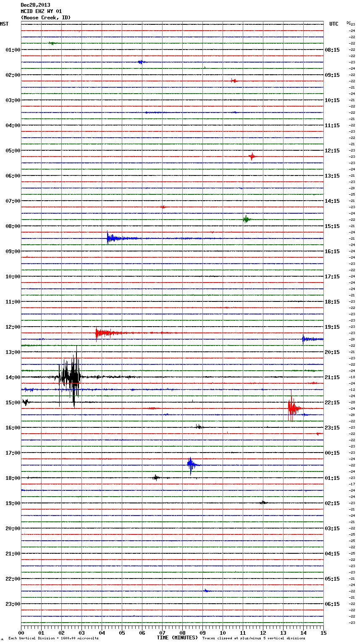Click the black seismic blip on 16:00 trace

point(199,427)
